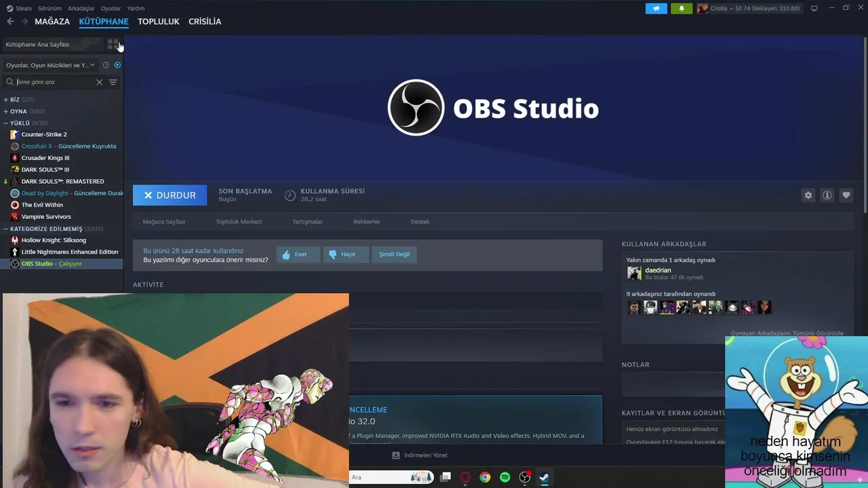This screenshot has height=488, width=868.
Task: Go forward with the right arrow
Action: pos(24,22)
